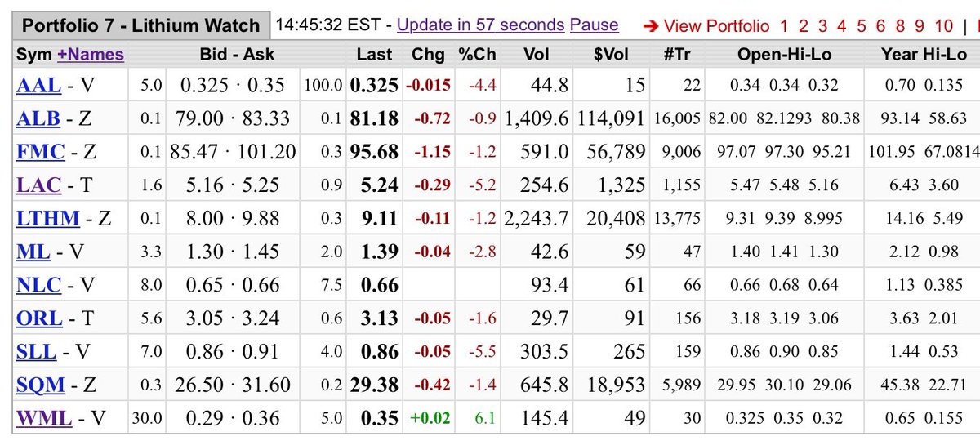Click the Chg column header
The height and width of the screenshot is (441, 980).
pyautogui.click(x=429, y=55)
